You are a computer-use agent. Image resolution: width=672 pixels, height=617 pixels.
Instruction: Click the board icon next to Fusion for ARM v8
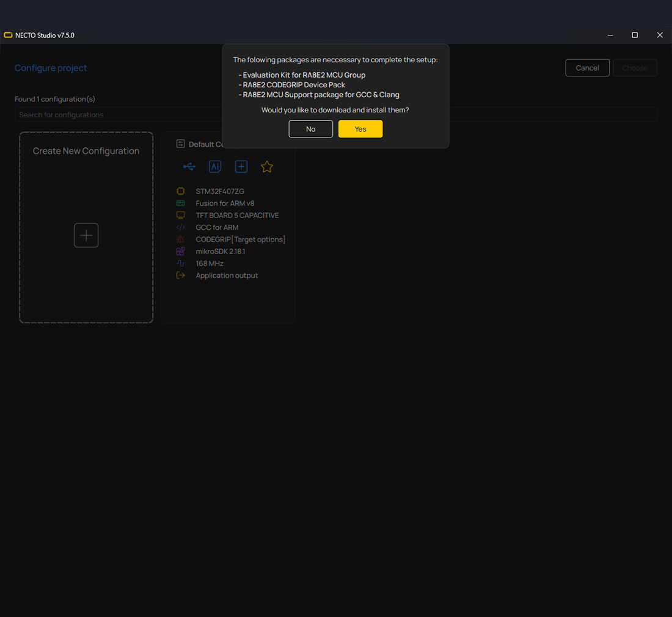point(181,203)
